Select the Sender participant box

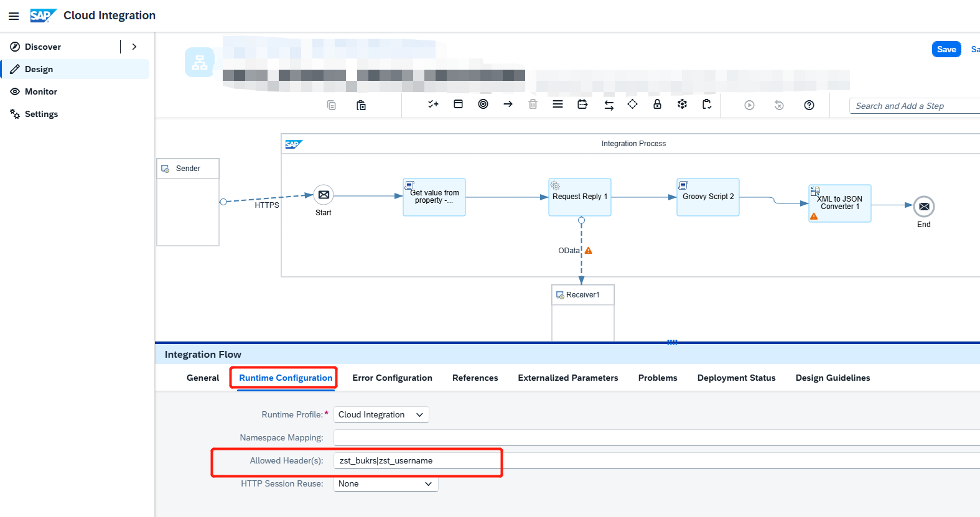click(188, 202)
